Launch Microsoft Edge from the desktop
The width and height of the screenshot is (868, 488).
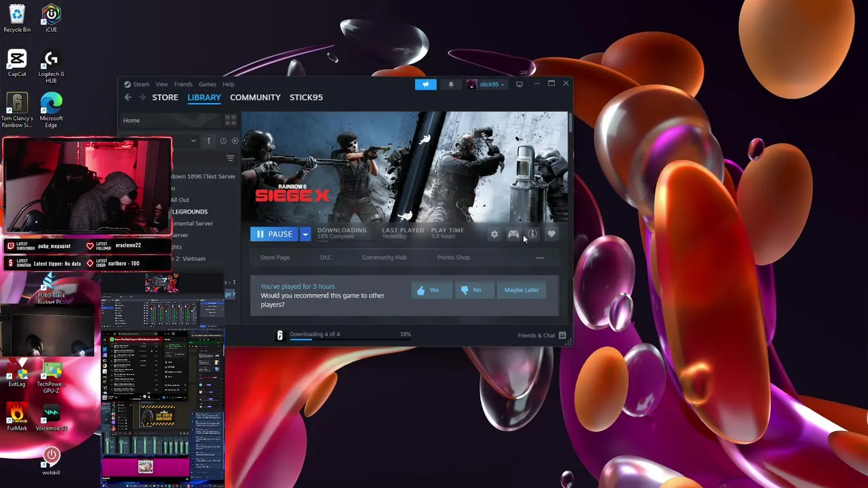coord(51,110)
